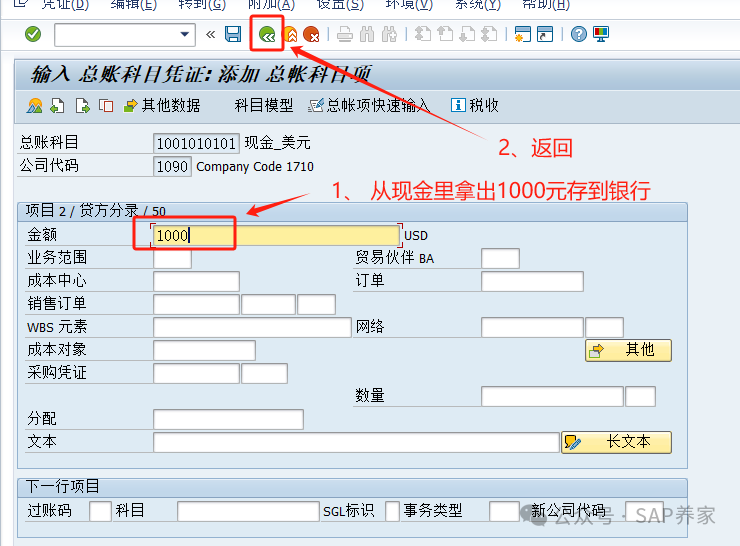Click the First Page icon

point(423,34)
